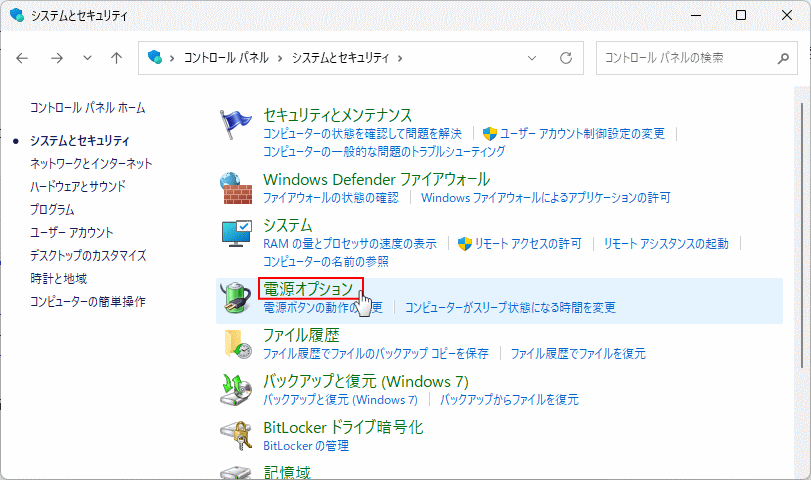The image size is (811, 480).
Task: Click the Security and Maintenance flag icon
Action: 235,124
